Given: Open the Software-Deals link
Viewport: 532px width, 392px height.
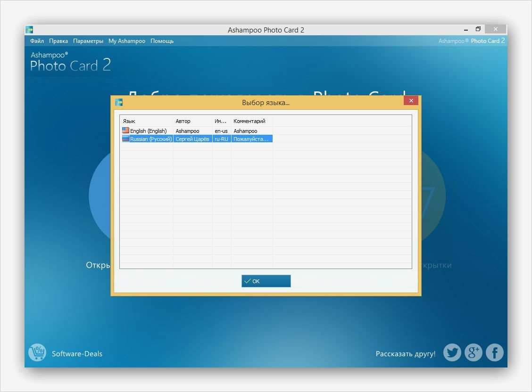Looking at the screenshot, I should tap(77, 354).
